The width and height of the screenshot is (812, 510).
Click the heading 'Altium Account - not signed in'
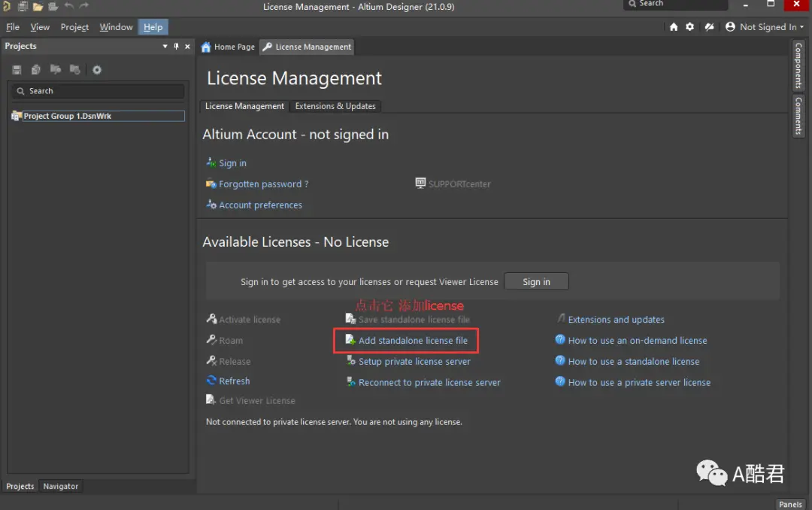click(295, 134)
